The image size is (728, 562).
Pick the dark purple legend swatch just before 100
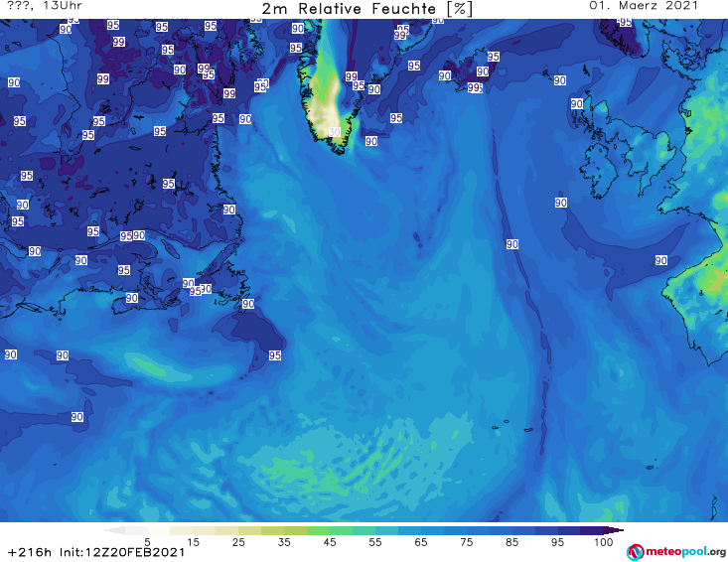click(x=592, y=530)
